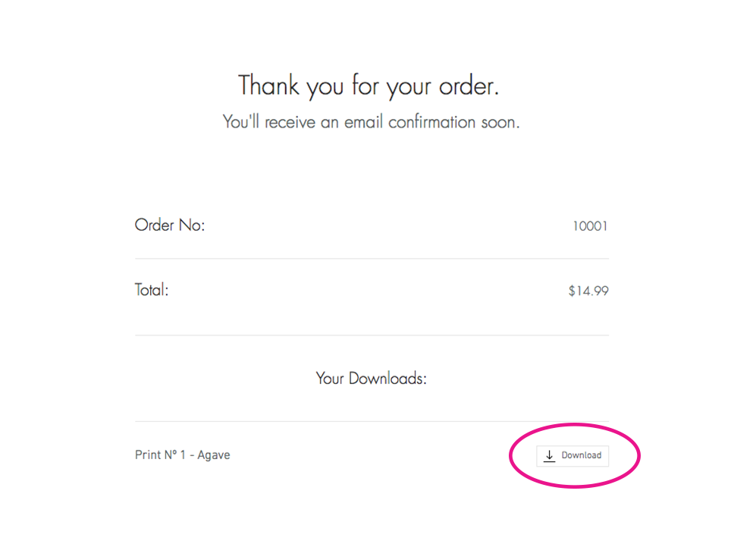Click the word "Agave" in the download name
Screen dimensions: 756x560
214,455
